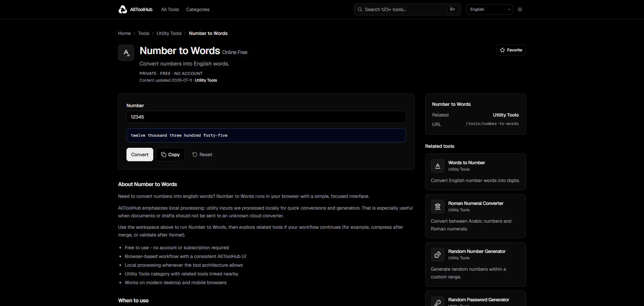
Task: Click the /tools/number-to-words URL text
Action: click(x=492, y=124)
